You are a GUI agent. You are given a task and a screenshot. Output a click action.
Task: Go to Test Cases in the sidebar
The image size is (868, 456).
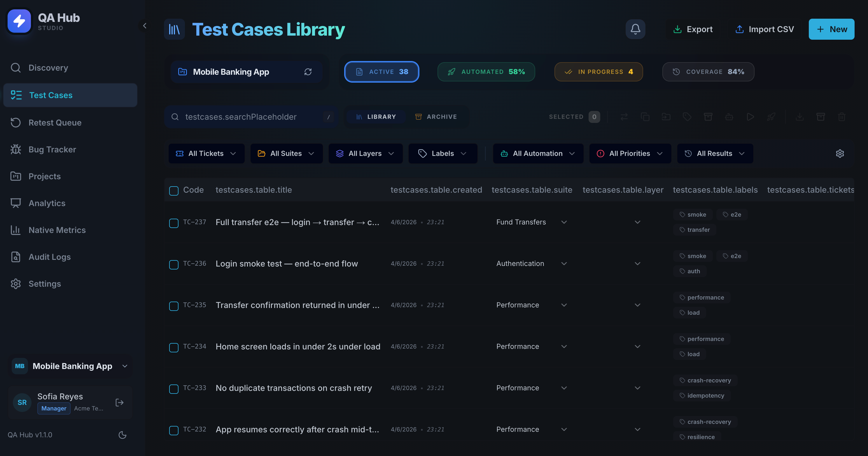[70, 95]
